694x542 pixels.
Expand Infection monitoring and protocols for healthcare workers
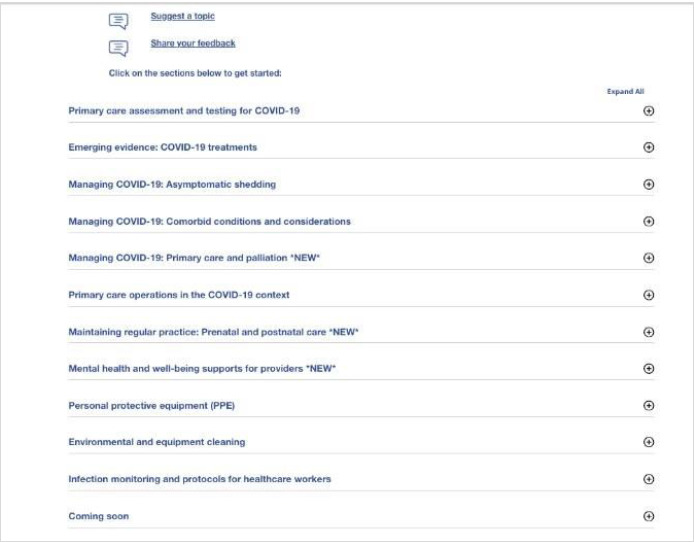coord(648,479)
